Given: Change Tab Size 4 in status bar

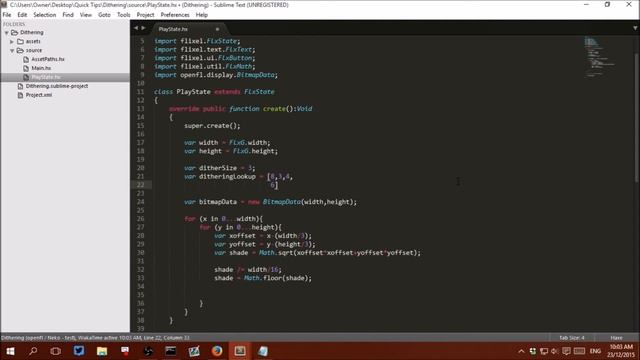Looking at the screenshot, I should pyautogui.click(x=572, y=338).
